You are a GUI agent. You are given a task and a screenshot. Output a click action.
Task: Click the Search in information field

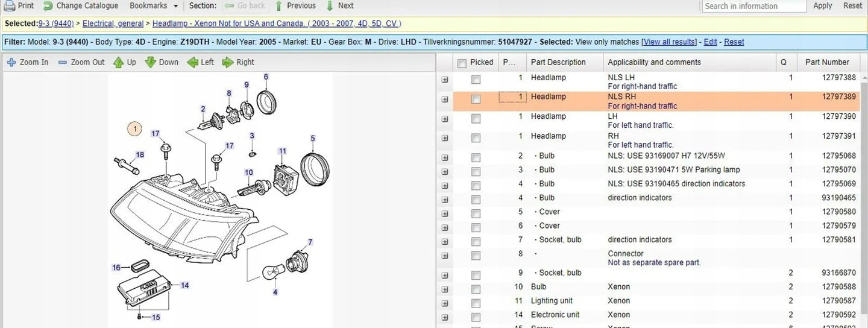click(x=753, y=6)
